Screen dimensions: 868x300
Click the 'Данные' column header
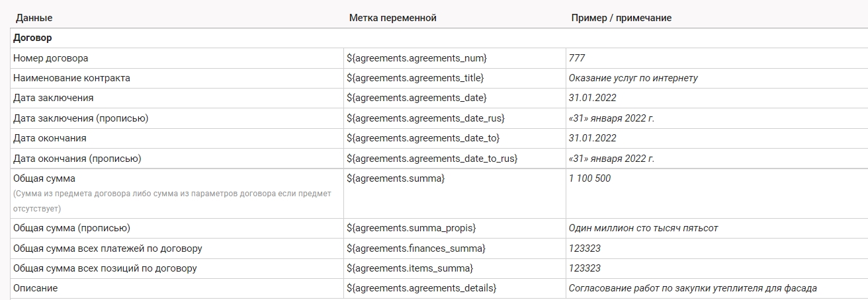click(x=34, y=18)
